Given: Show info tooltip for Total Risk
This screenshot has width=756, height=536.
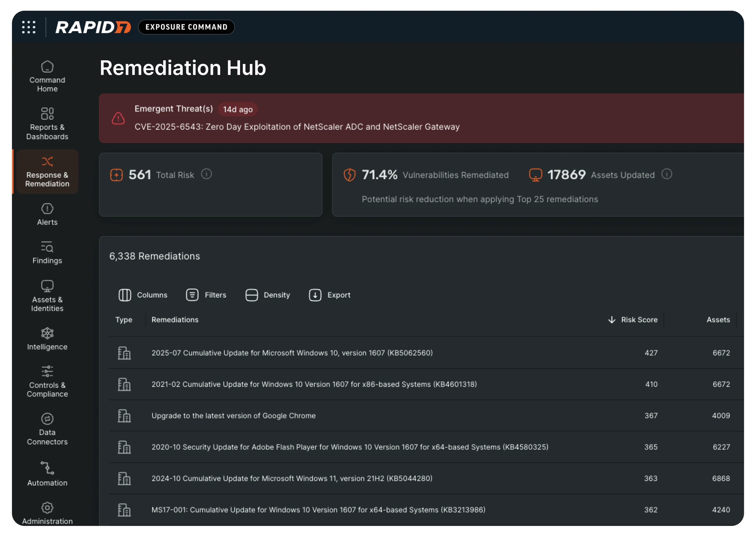Looking at the screenshot, I should pos(206,174).
